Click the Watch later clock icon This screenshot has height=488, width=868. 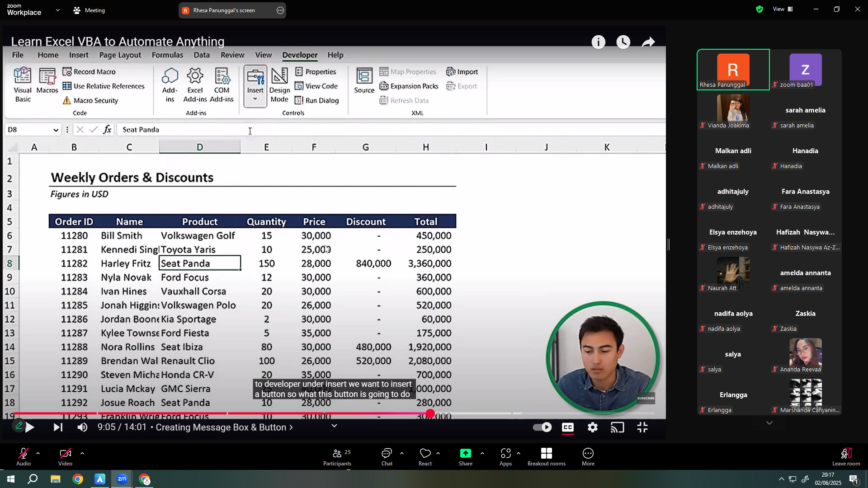623,42
